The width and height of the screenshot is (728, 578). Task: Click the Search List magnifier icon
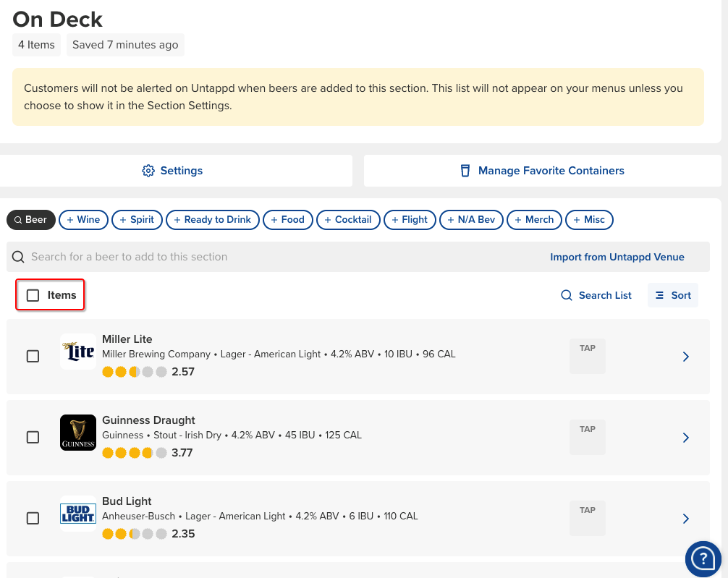coord(567,295)
